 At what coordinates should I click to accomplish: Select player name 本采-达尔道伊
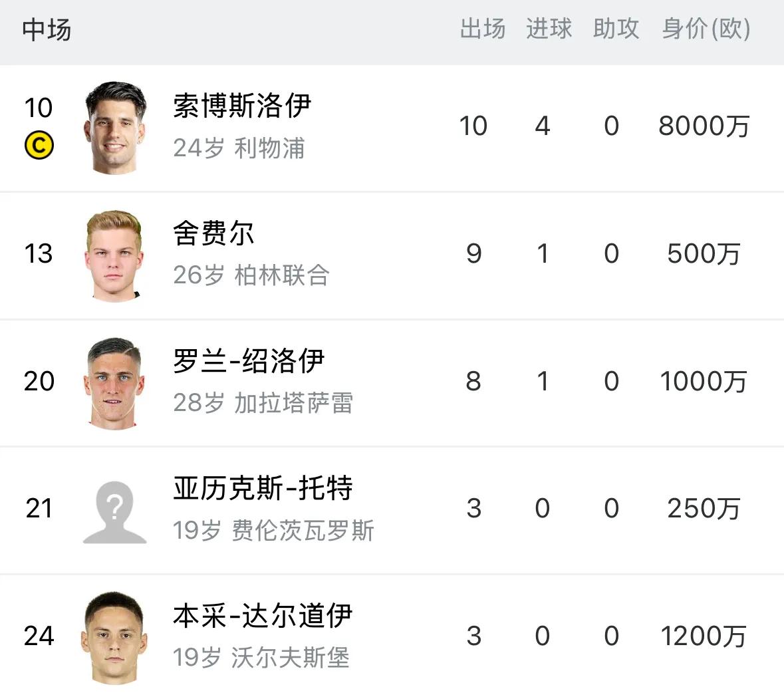(x=263, y=615)
